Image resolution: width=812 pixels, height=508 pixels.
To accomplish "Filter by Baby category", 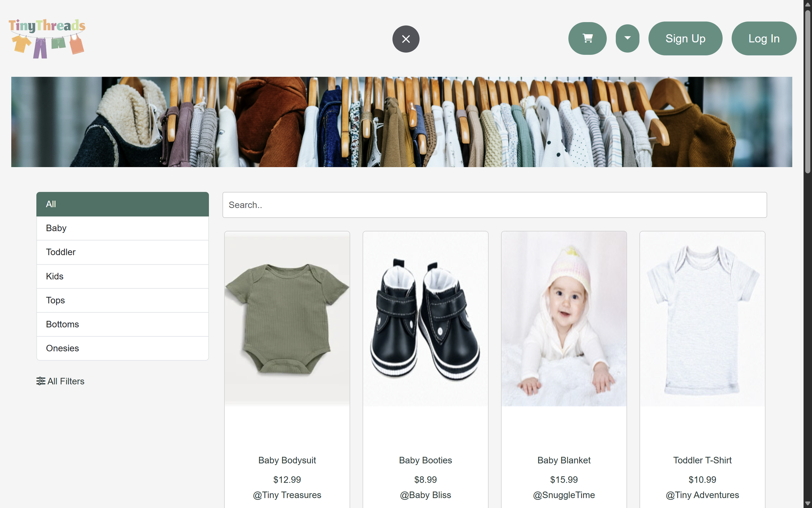I will click(122, 228).
